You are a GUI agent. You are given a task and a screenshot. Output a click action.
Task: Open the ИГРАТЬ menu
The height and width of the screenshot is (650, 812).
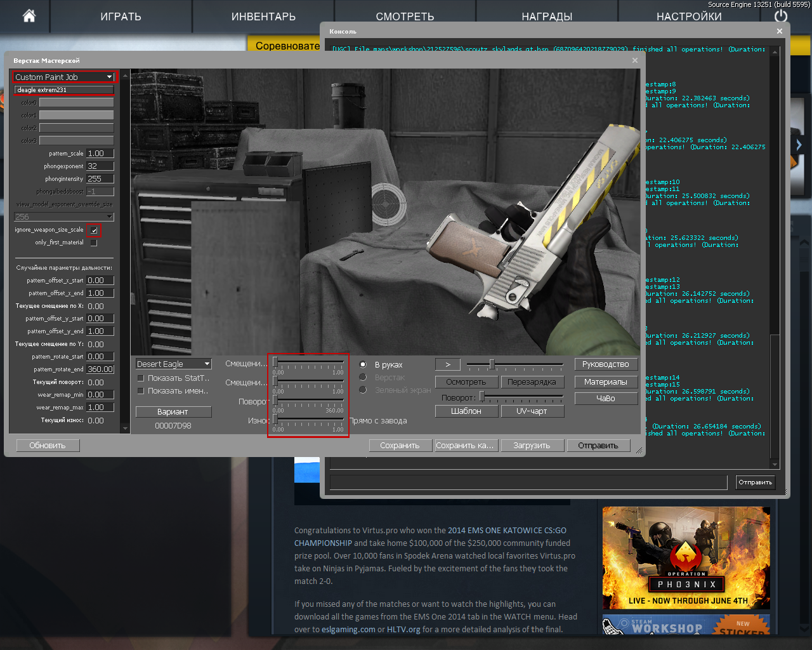pos(121,17)
